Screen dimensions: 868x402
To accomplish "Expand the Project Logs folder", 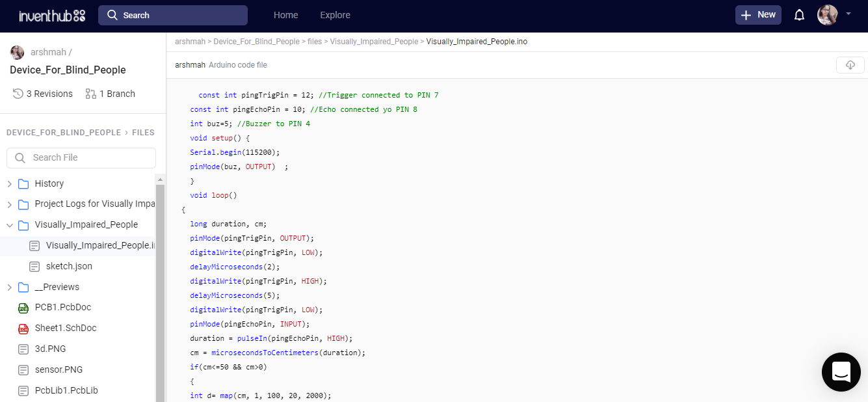I will pos(10,204).
